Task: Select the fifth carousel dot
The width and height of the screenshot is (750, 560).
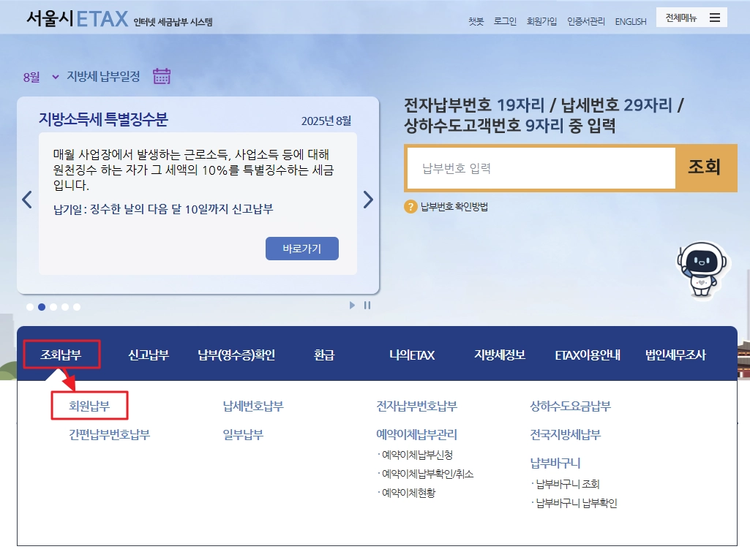Action: click(77, 307)
